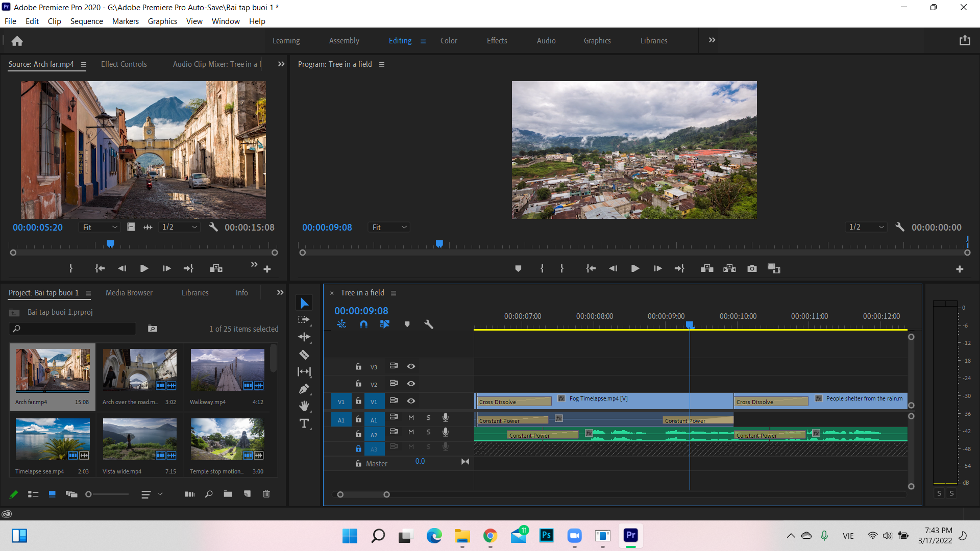Play the Program monitor
The image size is (980, 551).
click(635, 268)
